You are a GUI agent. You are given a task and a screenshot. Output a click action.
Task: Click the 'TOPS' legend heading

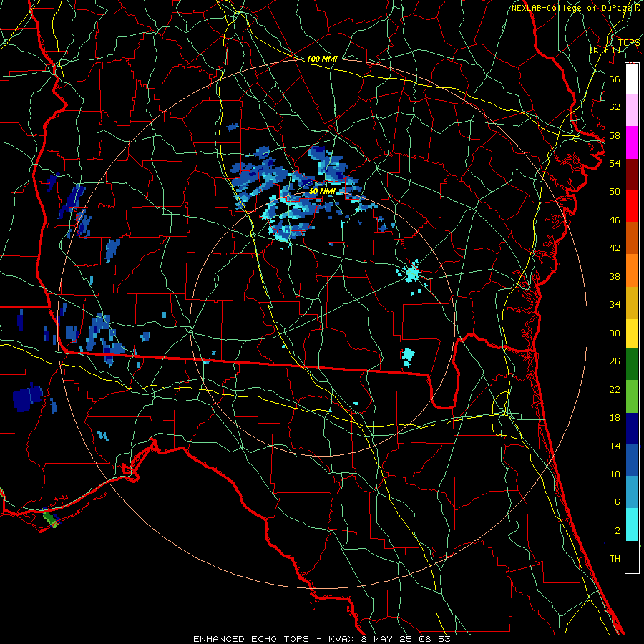click(629, 43)
